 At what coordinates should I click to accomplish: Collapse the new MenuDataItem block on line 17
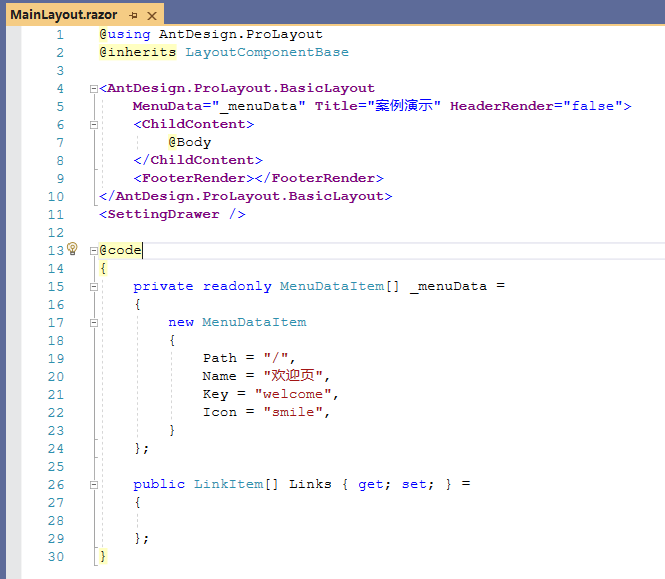94,323
